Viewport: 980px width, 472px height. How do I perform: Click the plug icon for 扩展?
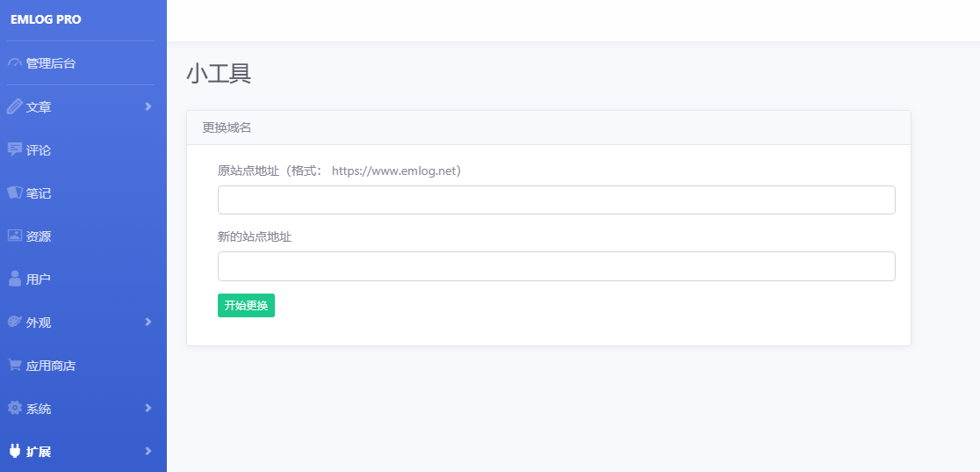click(x=14, y=451)
